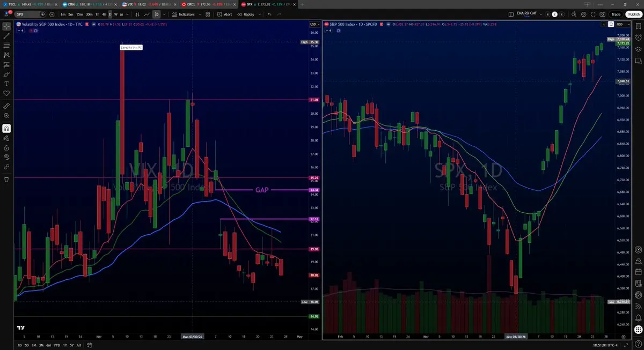Toggle lock all drawings
This screenshot has width=644, height=350.
(x=6, y=147)
